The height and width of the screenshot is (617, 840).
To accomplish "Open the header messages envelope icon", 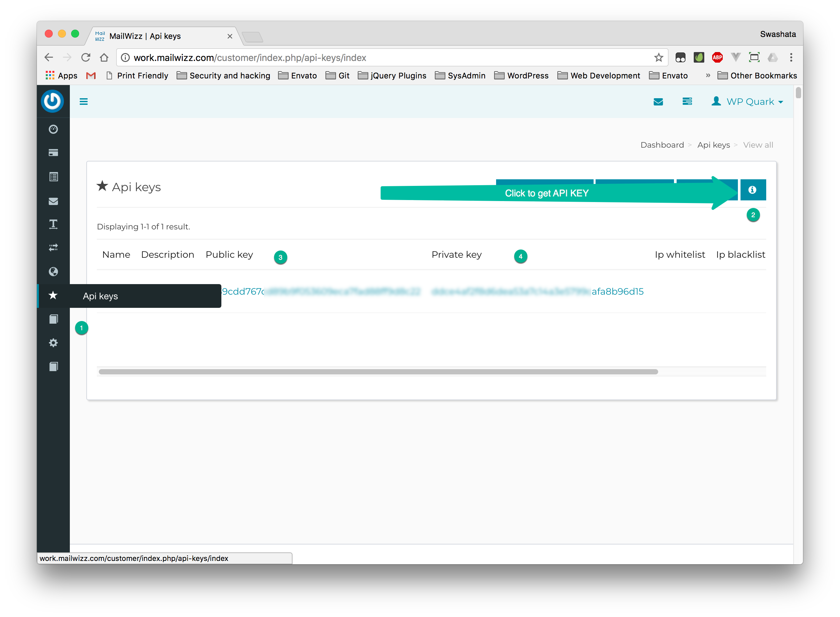I will [658, 102].
